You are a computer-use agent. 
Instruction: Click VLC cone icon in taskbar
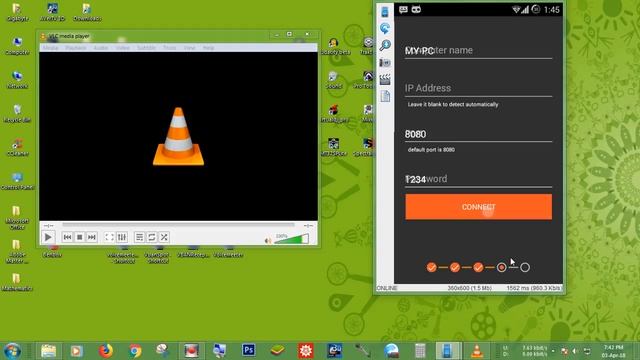coord(477,351)
